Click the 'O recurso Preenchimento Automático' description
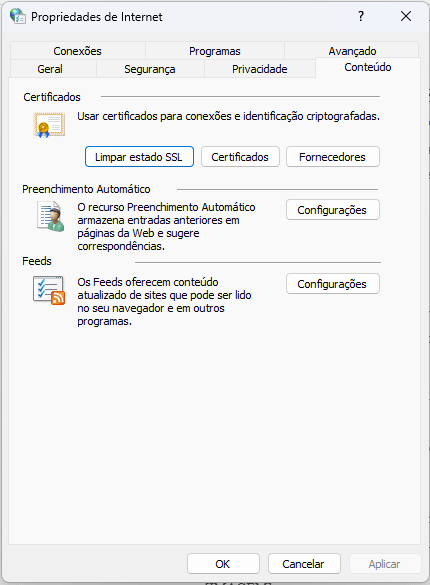 166,226
